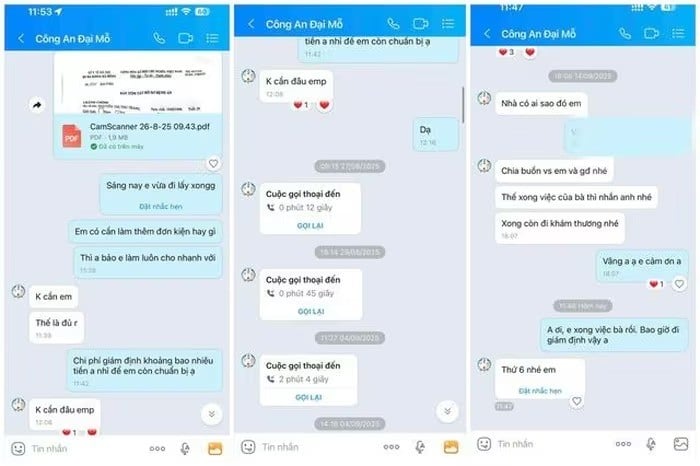
Task: Go back using the arrow next to the 11:53 chat title
Action: click(x=21, y=38)
